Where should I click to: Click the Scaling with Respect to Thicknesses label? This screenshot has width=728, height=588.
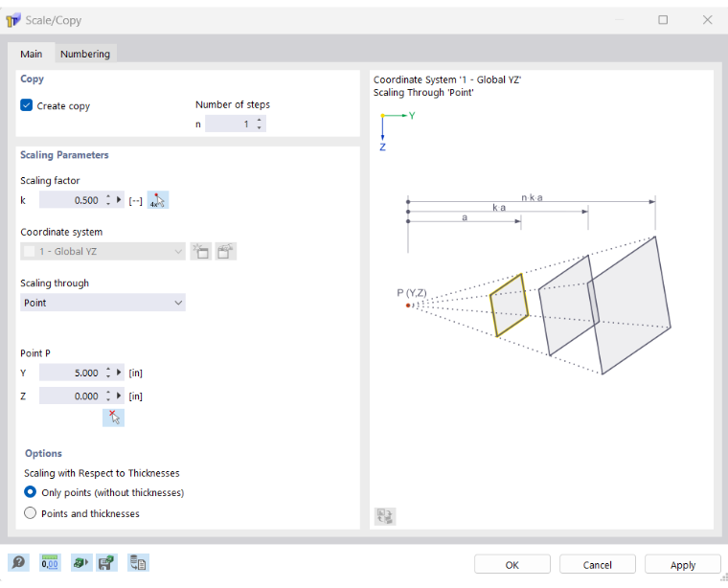102,473
